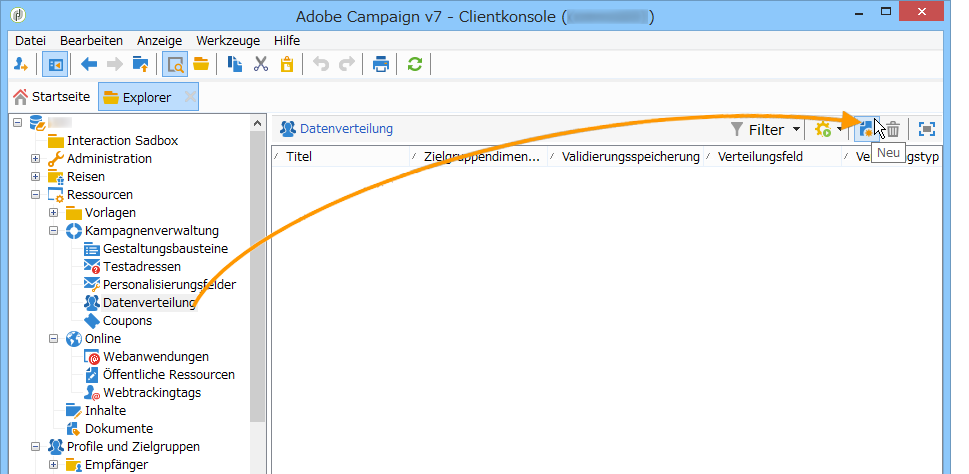Click the scissors cut icon
Viewport: 969px width, 474px height.
click(261, 64)
